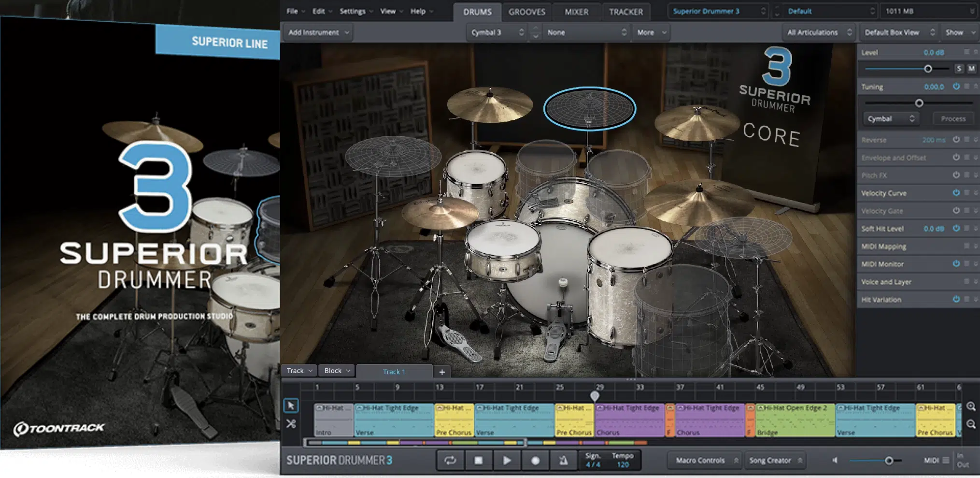This screenshot has height=478, width=980.
Task: Zoom out on the song track timeline
Action: click(x=971, y=424)
